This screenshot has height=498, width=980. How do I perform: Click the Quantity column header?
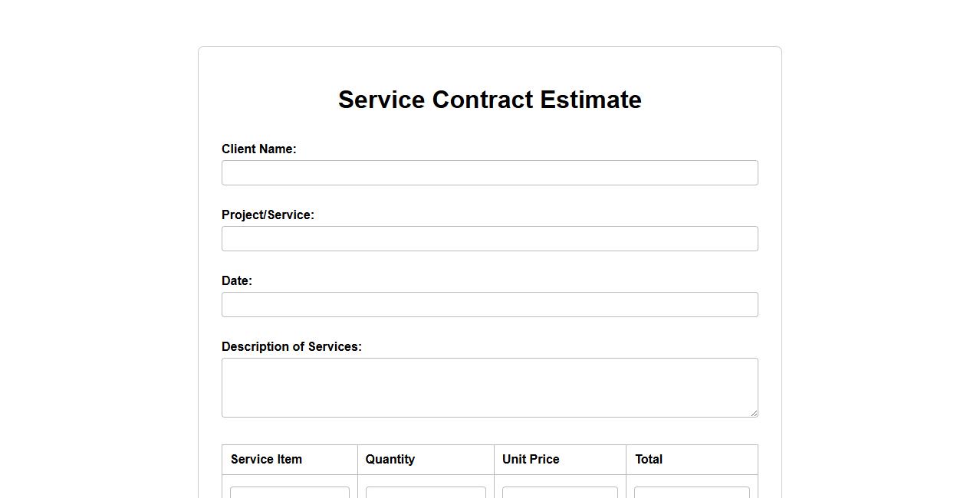click(390, 460)
